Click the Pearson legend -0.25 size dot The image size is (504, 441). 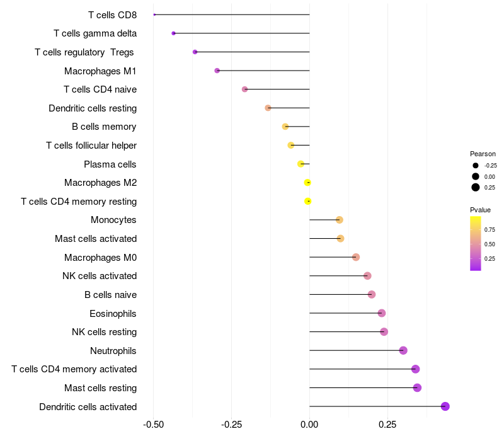[x=476, y=165]
